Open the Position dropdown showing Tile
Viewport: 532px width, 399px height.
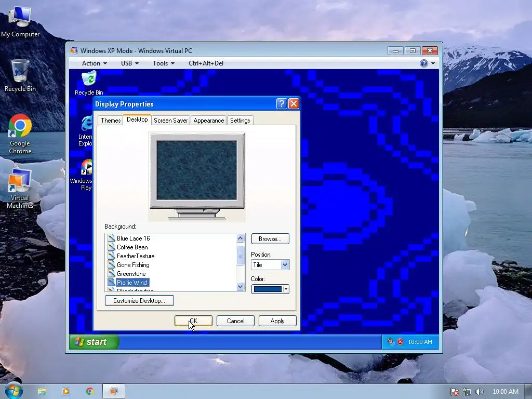point(270,264)
